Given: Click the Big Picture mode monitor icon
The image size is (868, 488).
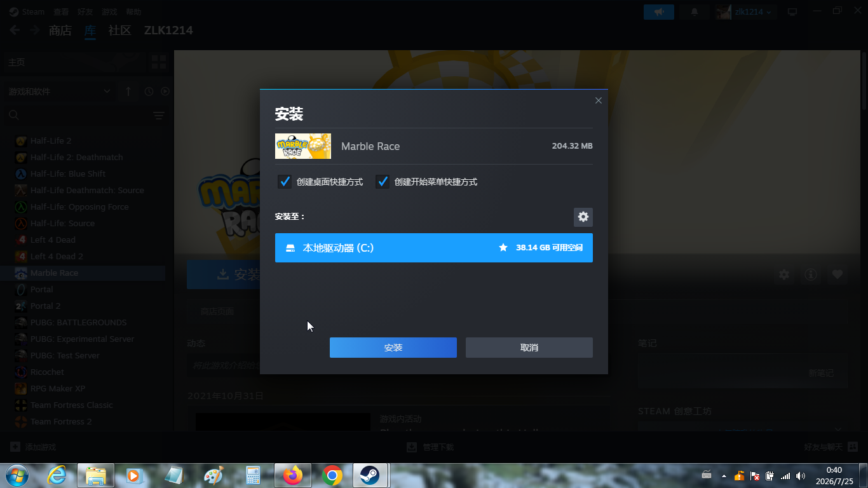Looking at the screenshot, I should (x=792, y=12).
